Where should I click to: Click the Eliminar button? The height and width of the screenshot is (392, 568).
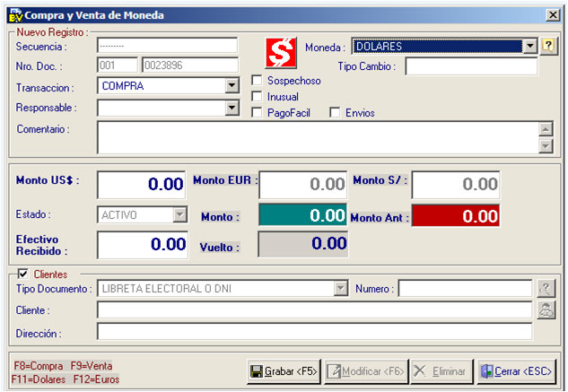[x=442, y=371]
